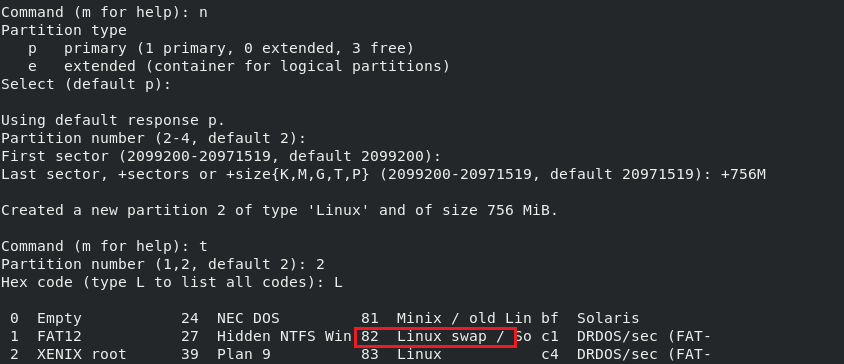Select the 81 Minix / old Lin entry
844x364 pixels.
pos(446,319)
